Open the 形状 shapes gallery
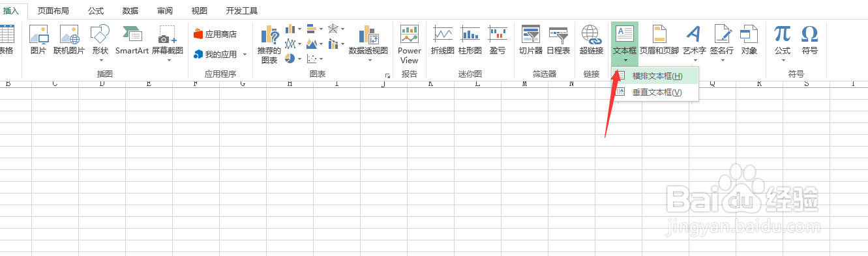This screenshot has width=868, height=256. click(x=100, y=43)
